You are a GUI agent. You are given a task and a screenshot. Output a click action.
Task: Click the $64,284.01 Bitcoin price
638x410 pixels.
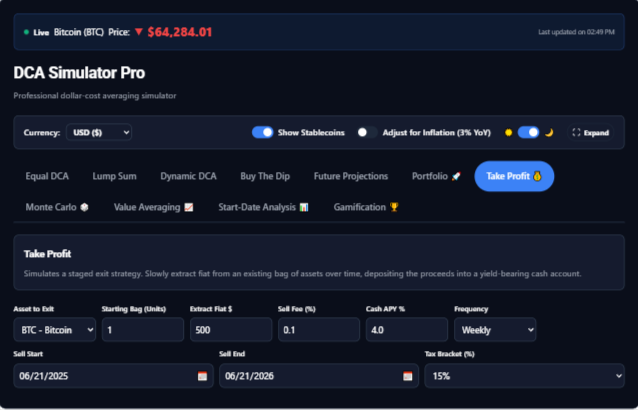click(x=180, y=32)
